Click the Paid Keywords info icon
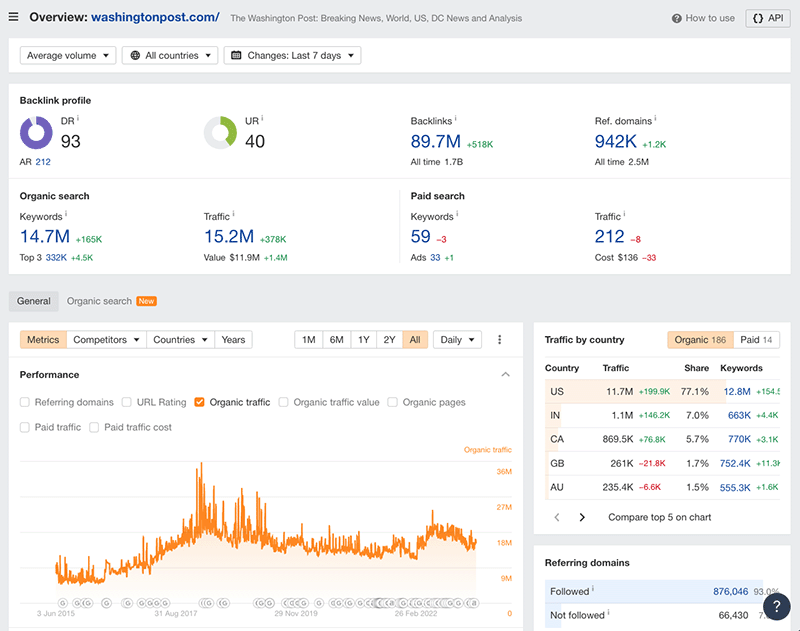800x631 pixels. [x=457, y=213]
